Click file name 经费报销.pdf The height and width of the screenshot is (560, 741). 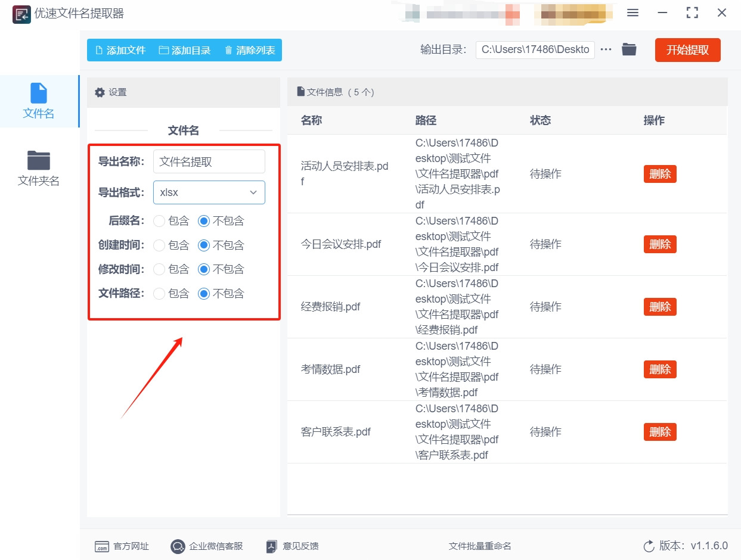[331, 307]
